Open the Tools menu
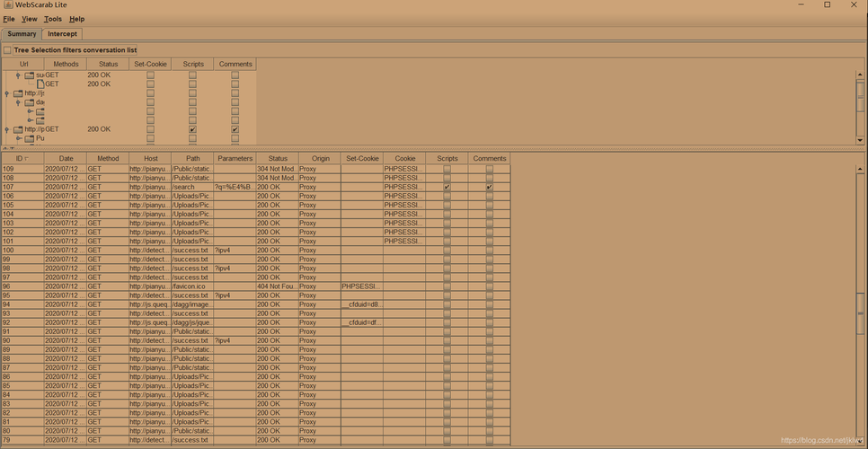This screenshot has width=868, height=449. click(x=53, y=19)
